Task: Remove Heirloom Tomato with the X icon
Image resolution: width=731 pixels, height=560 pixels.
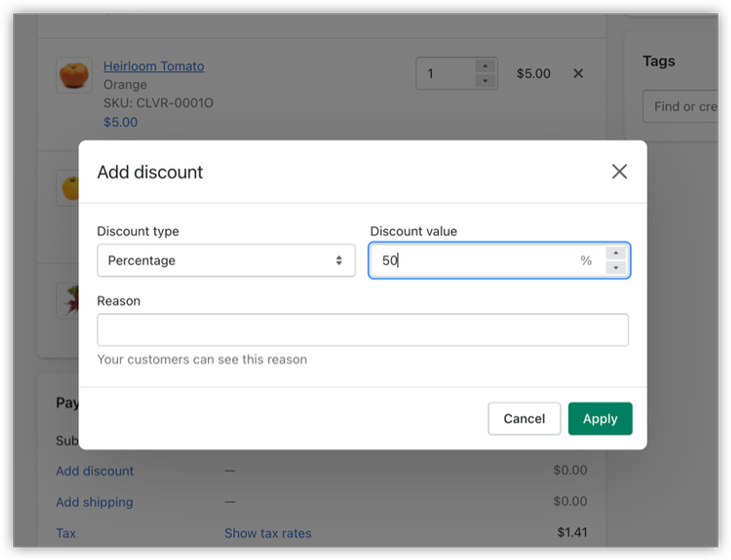Action: click(x=578, y=73)
